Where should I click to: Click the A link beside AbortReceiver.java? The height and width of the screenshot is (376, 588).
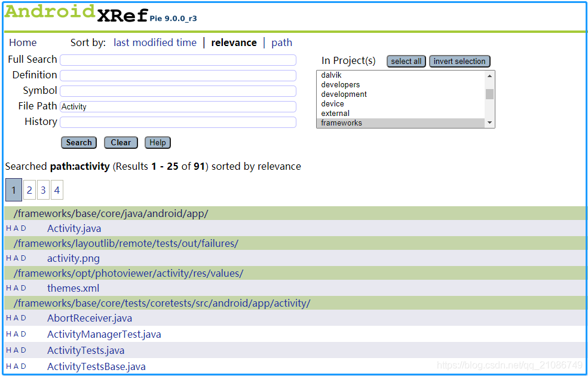click(x=16, y=318)
